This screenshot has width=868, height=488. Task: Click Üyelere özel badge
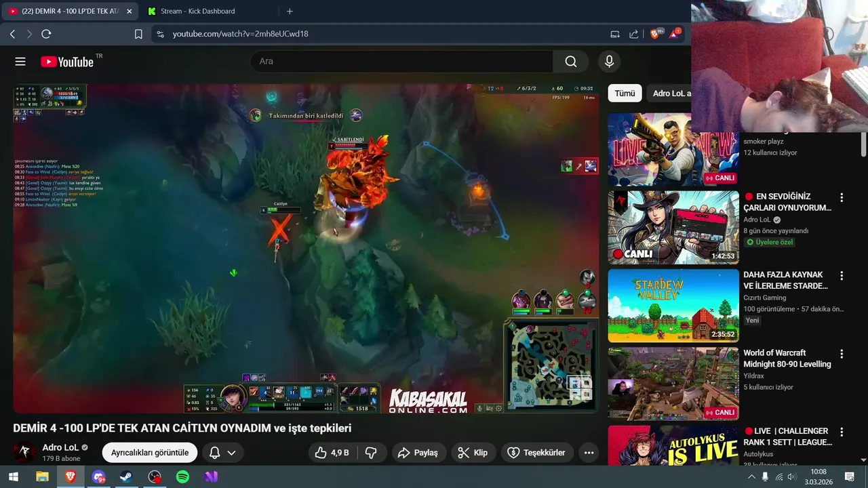tap(770, 242)
